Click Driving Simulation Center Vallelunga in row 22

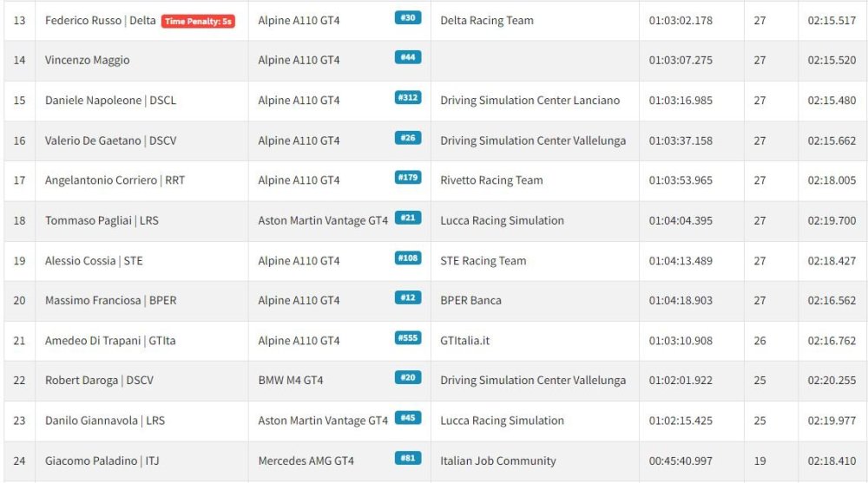533,381
